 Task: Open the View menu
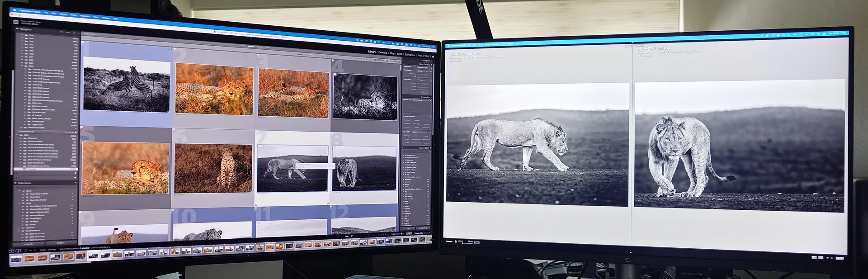point(96,17)
